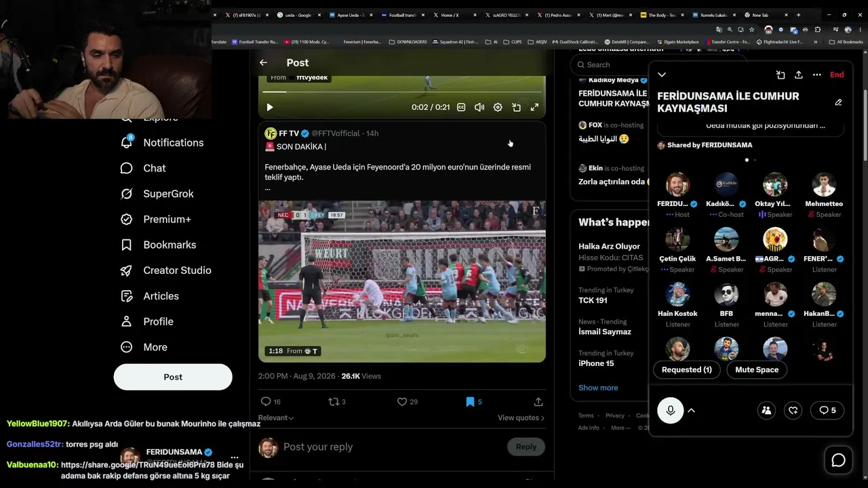
Task: Open the All Bookmarks folder
Action: pyautogui.click(x=846, y=42)
